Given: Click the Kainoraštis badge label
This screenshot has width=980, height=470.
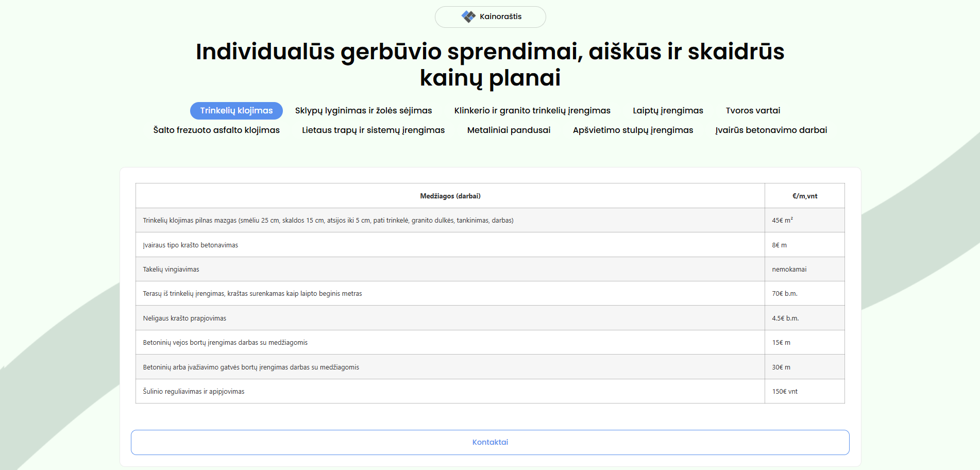Looking at the screenshot, I should pos(500,16).
